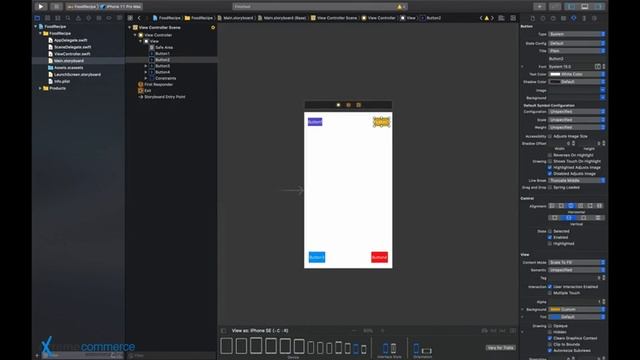Click the view Background Custom color swatch
The image size is (640, 360).
(x=555, y=309)
